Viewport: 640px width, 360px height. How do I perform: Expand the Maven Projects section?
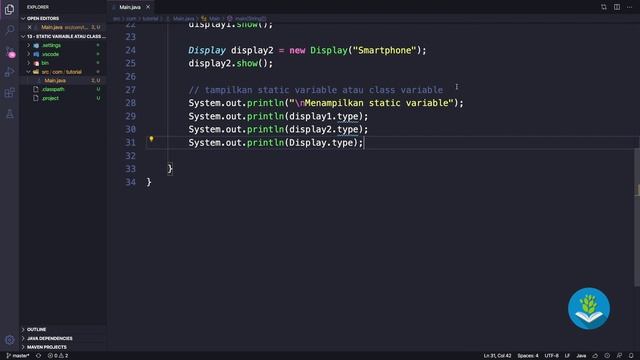click(63, 347)
